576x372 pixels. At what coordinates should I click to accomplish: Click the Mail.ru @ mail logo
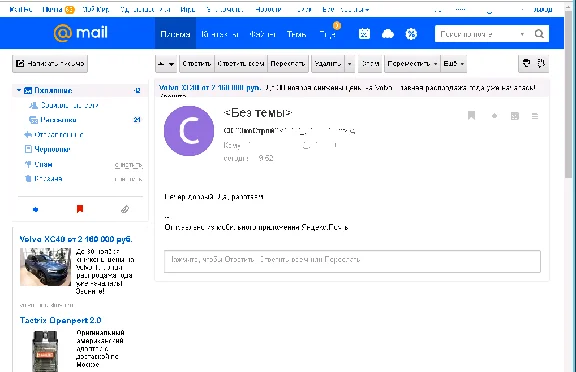(x=81, y=33)
